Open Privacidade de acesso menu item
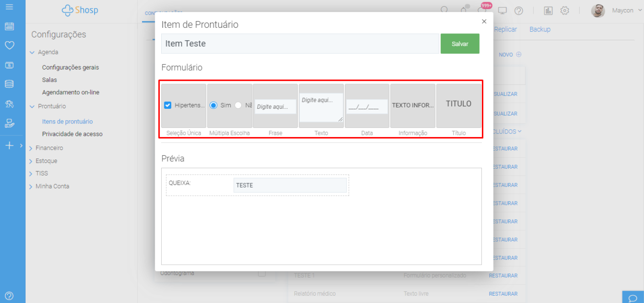Viewport: 644px width, 303px height. [x=72, y=134]
